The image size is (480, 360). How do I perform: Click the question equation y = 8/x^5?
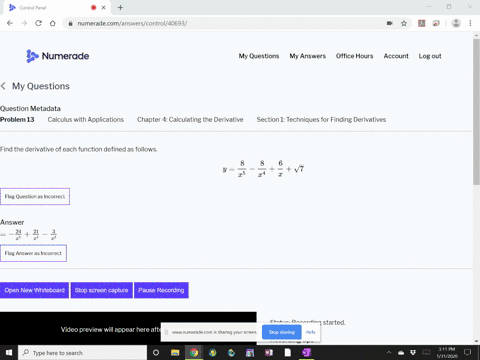coord(263,169)
